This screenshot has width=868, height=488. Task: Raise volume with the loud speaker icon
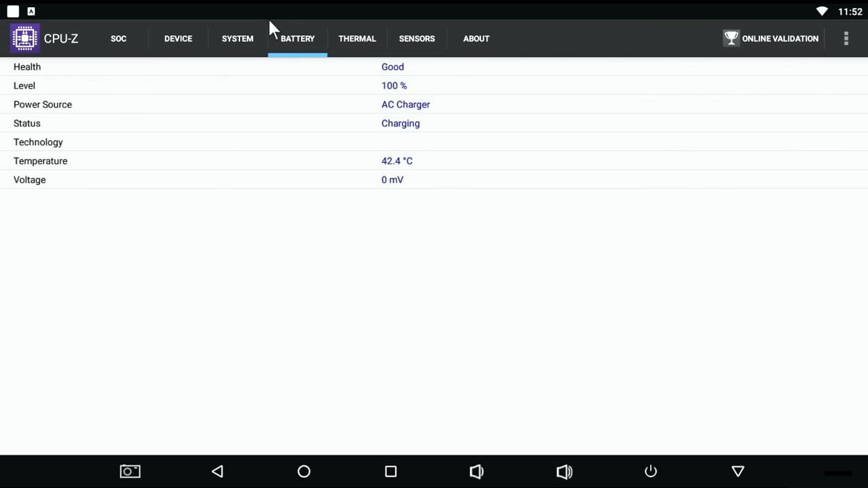pos(564,471)
